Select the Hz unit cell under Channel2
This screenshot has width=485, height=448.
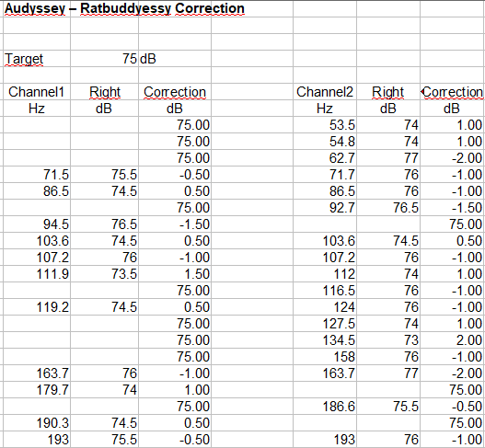325,109
